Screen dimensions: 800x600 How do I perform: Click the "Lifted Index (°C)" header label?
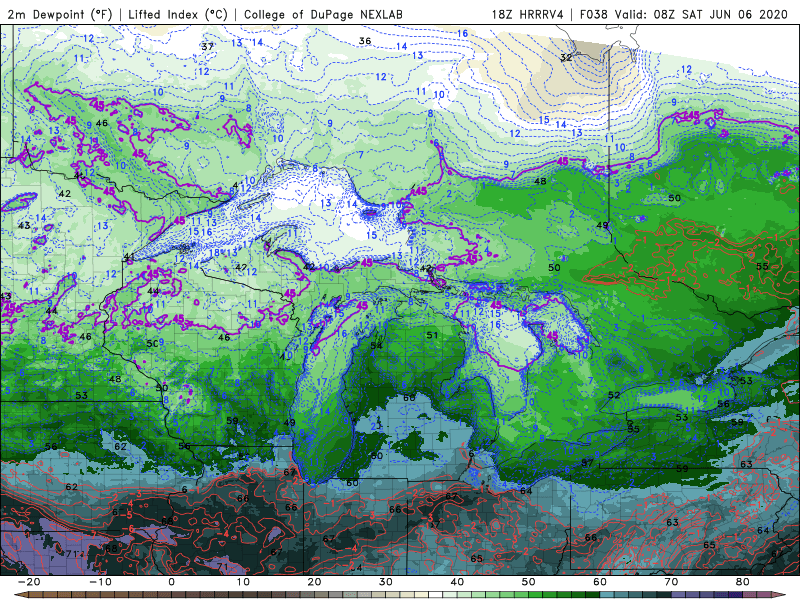(178, 14)
